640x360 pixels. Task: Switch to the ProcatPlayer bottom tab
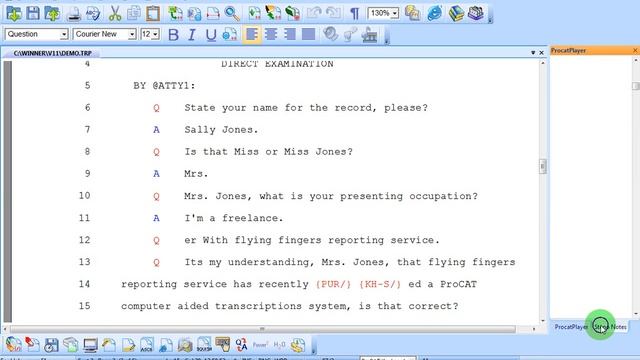[571, 327]
